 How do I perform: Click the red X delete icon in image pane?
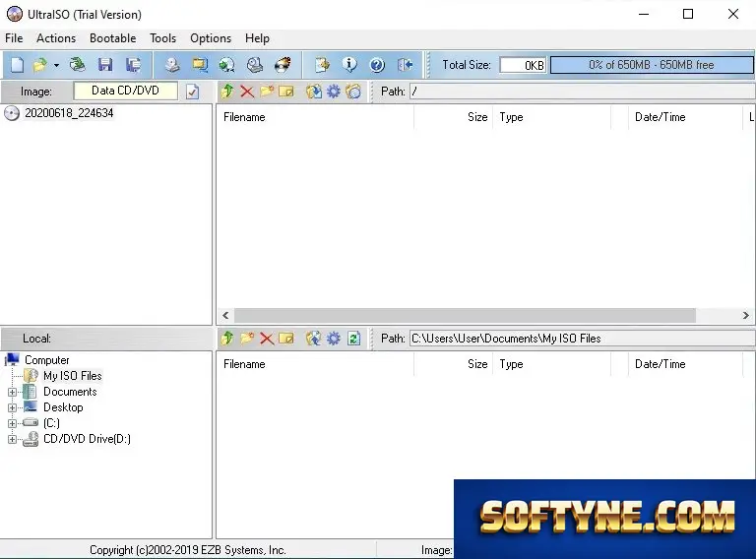coord(247,92)
